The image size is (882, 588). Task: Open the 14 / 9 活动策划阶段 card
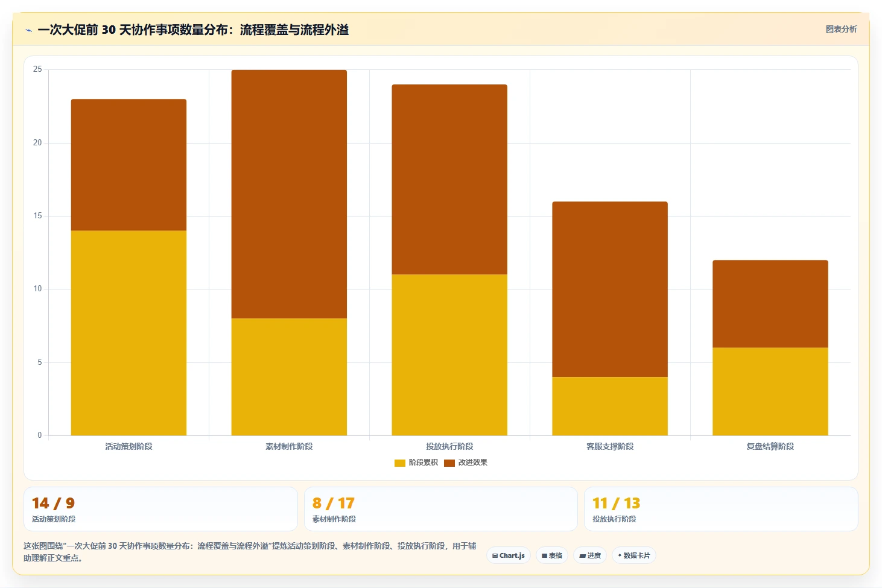[160, 509]
